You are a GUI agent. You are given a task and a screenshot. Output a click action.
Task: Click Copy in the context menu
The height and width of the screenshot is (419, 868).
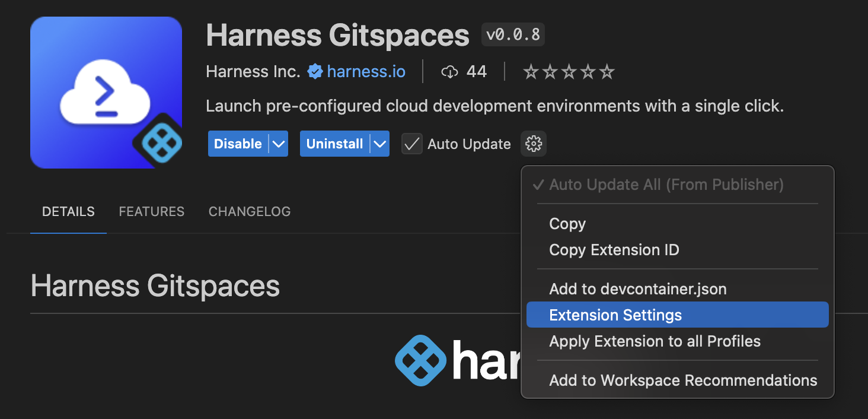pyautogui.click(x=567, y=224)
